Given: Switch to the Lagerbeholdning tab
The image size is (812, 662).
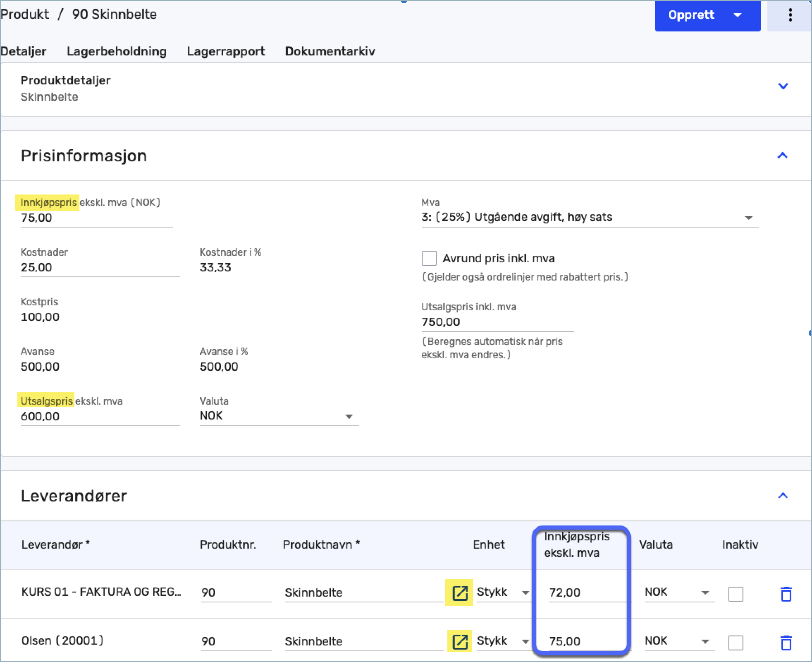Looking at the screenshot, I should tap(117, 51).
